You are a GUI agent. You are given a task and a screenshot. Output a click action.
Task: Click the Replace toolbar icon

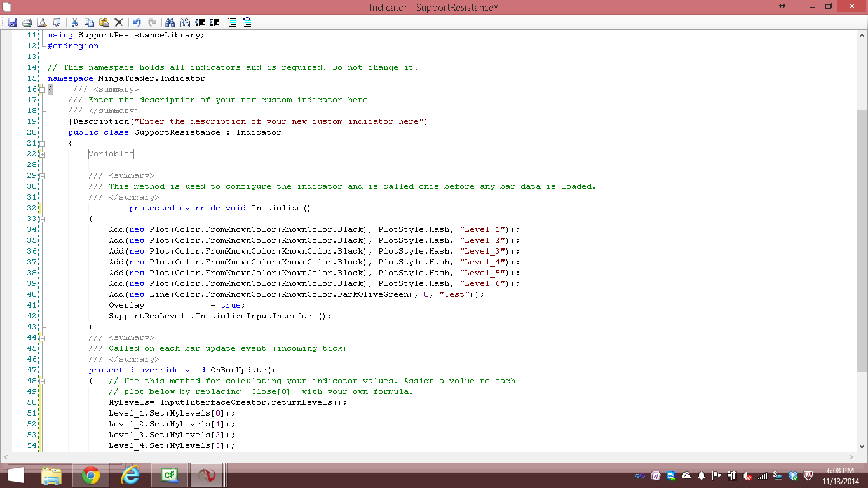tap(185, 22)
